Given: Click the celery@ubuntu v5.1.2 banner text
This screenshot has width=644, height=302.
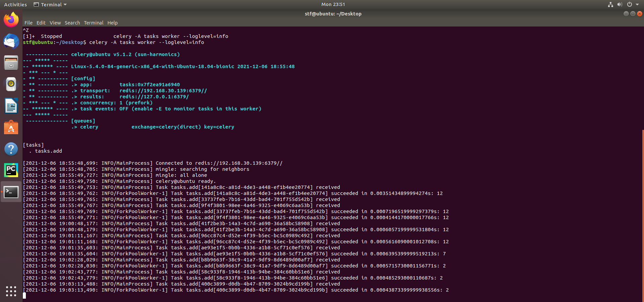Looking at the screenshot, I should (125, 54).
